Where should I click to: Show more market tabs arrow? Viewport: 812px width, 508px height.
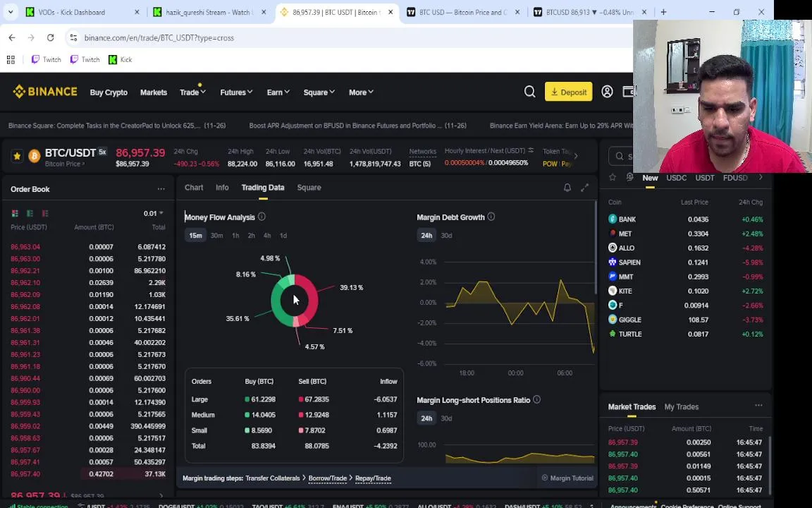coord(761,177)
